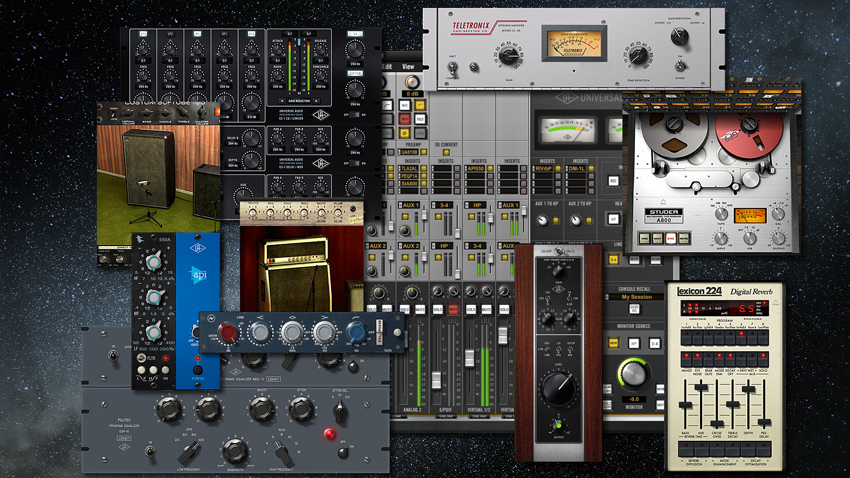Screen dimensions: 850x478
Task: Click the API 550A MF band knob
Action: (x=153, y=297)
